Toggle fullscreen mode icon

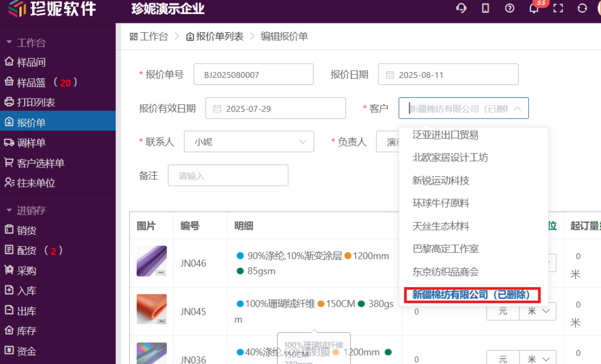[x=558, y=8]
